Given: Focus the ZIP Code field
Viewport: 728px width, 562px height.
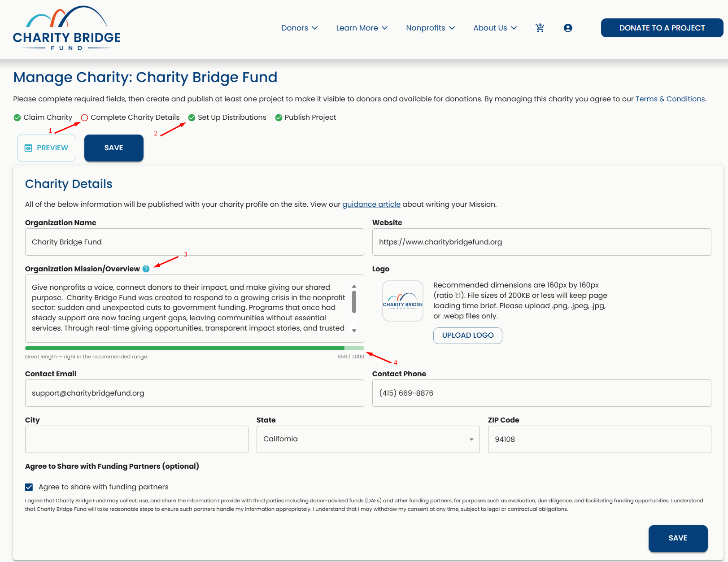Looking at the screenshot, I should pyautogui.click(x=600, y=439).
